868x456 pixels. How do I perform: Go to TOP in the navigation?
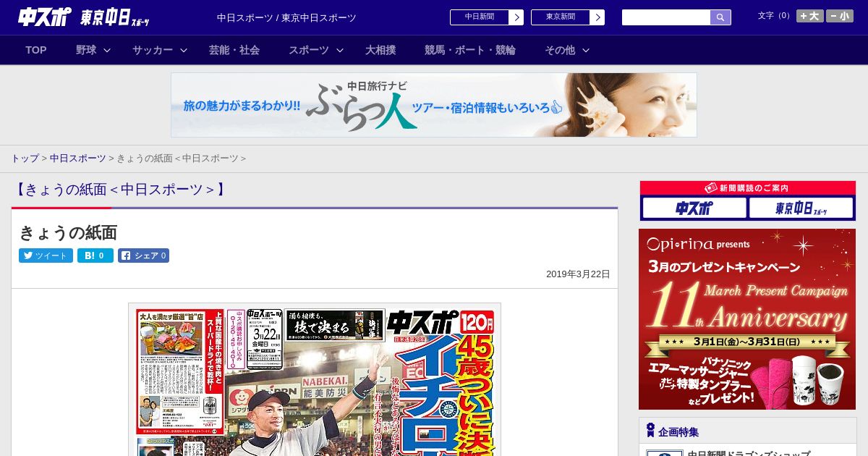[36, 50]
